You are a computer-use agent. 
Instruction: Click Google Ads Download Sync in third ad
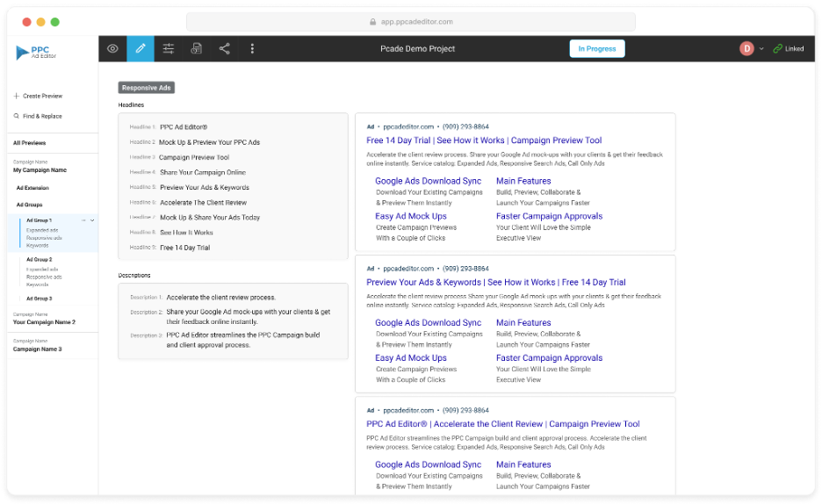[428, 465]
